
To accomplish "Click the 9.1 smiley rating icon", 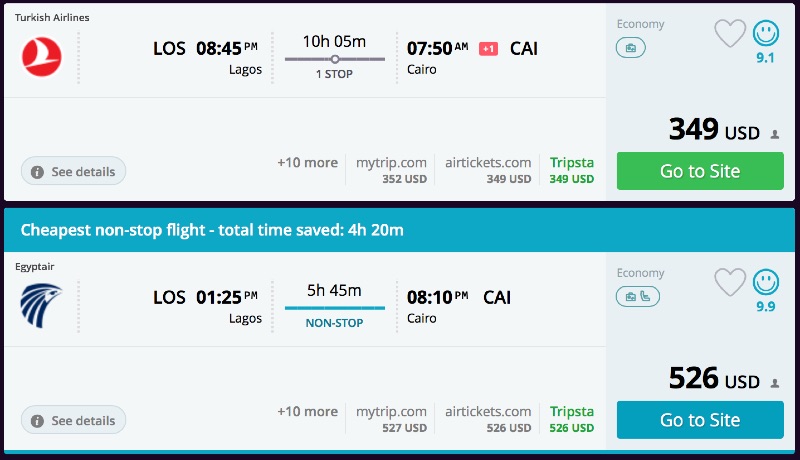I will (766, 34).
